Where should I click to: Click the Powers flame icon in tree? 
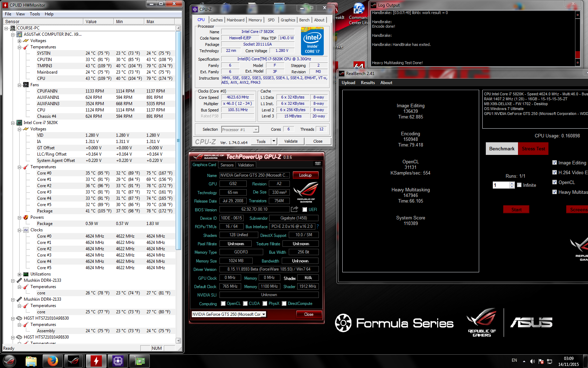[26, 217]
